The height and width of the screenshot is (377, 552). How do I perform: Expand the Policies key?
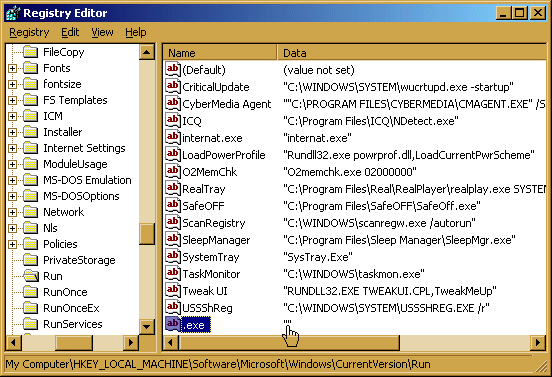click(12, 244)
